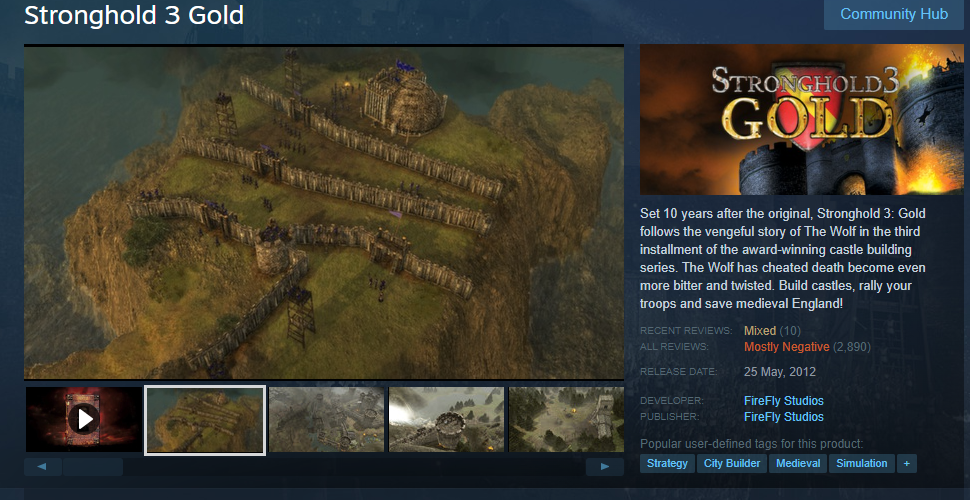This screenshot has height=500, width=970.
Task: Click the Mixed recent reviews summary
Action: point(760,331)
